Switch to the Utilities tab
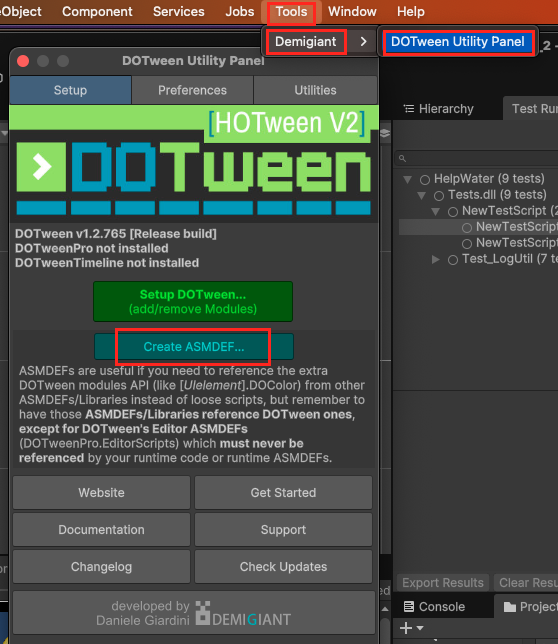Screen dimensions: 558x644 pos(315,90)
